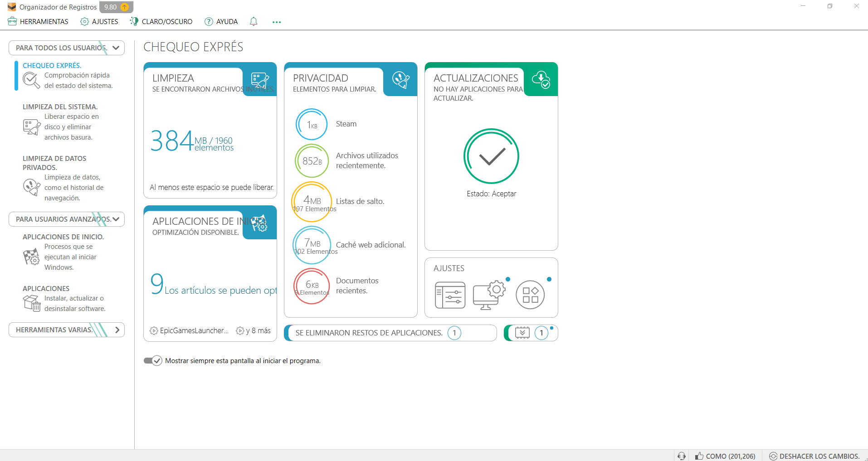Open the monitor gear settings icon in AJUSTES
This screenshot has height=461, width=868.
click(x=489, y=295)
